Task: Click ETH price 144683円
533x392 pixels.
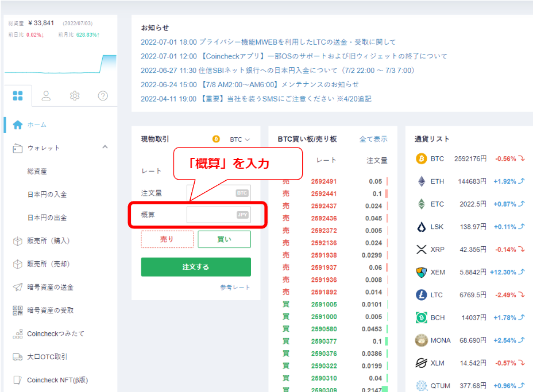Action: click(472, 181)
